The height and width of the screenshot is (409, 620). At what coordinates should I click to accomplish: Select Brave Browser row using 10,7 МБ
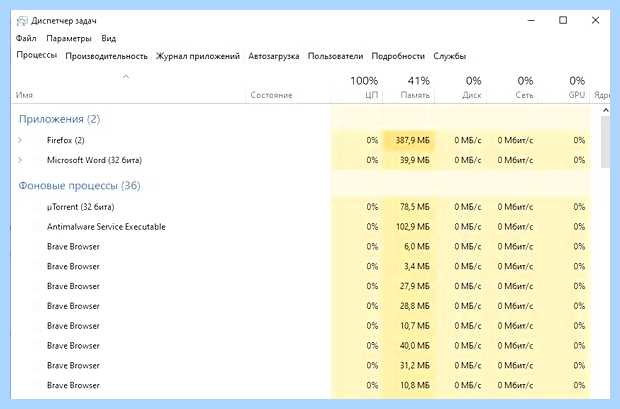point(302,326)
